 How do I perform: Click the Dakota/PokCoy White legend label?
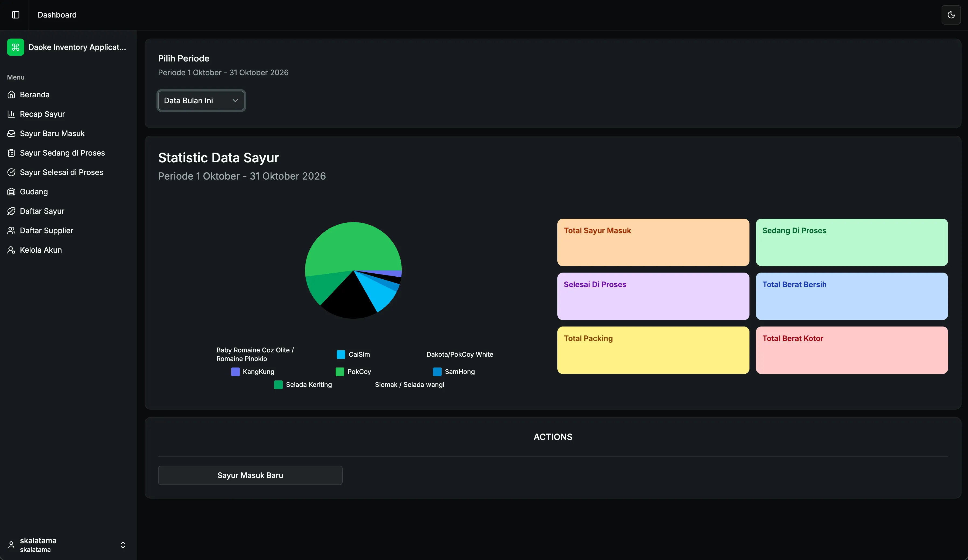[459, 354]
